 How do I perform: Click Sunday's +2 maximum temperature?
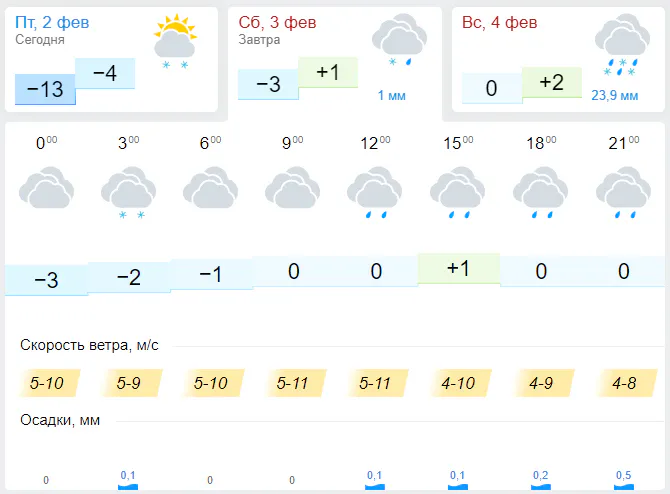tap(551, 82)
